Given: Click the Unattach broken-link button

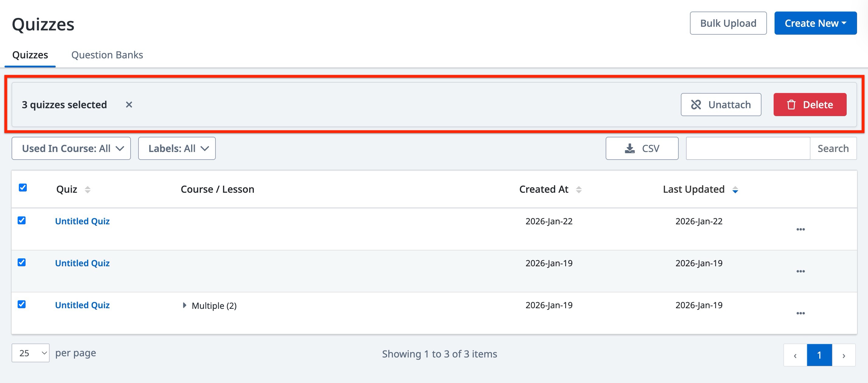Looking at the screenshot, I should coord(720,105).
